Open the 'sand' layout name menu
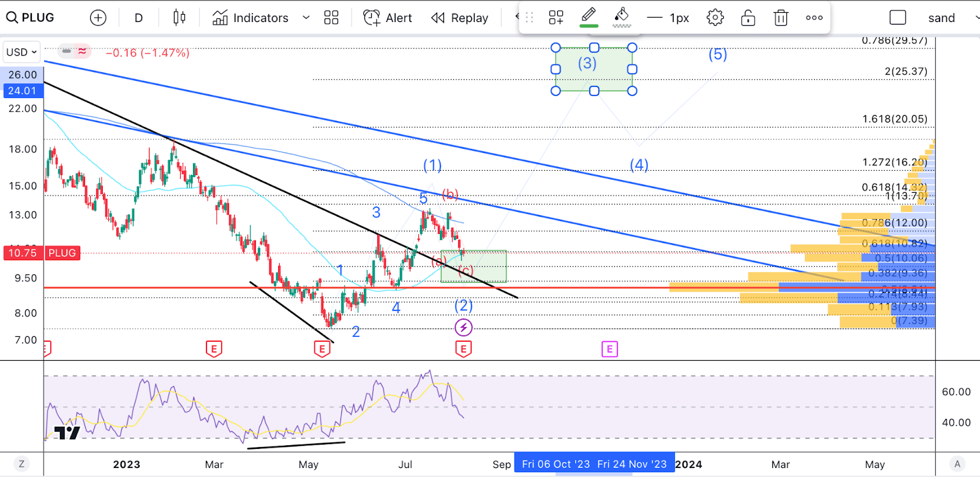The height and width of the screenshot is (482, 980). tap(941, 18)
